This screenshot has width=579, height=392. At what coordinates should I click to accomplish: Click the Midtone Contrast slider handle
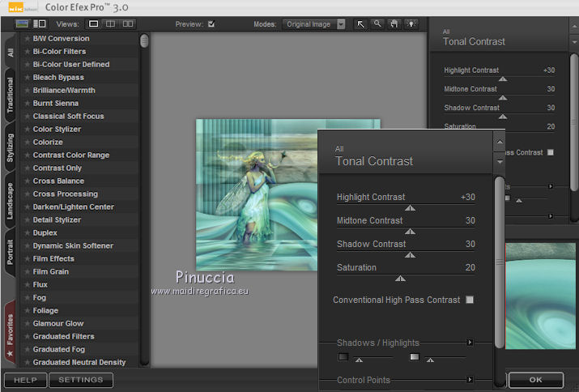410,231
